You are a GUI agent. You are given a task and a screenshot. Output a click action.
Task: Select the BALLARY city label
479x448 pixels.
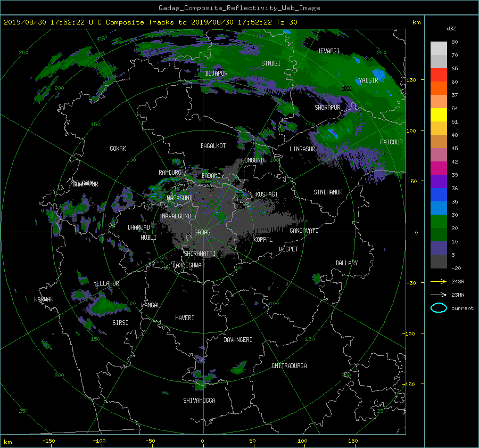[x=346, y=263]
